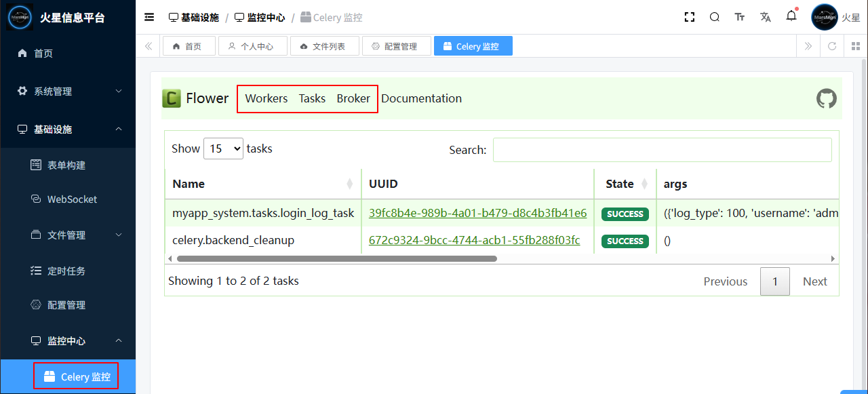Open the notification bell
The image size is (868, 394).
[791, 16]
